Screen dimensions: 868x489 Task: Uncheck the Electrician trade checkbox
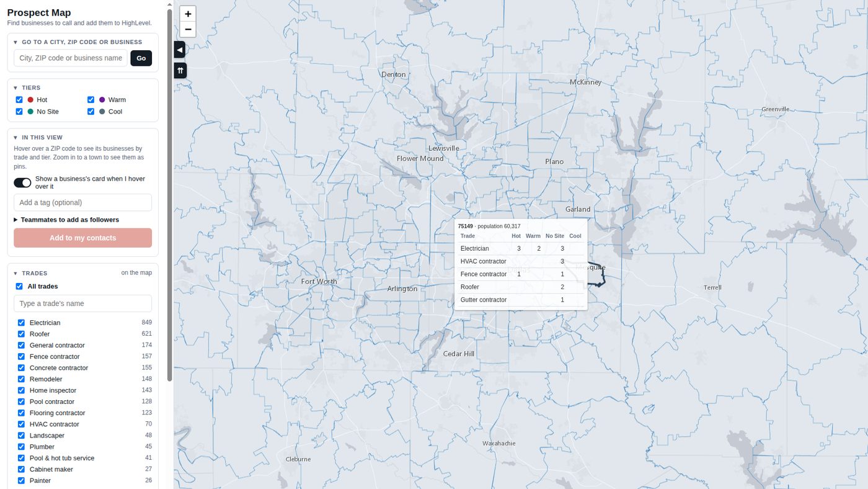tap(21, 323)
